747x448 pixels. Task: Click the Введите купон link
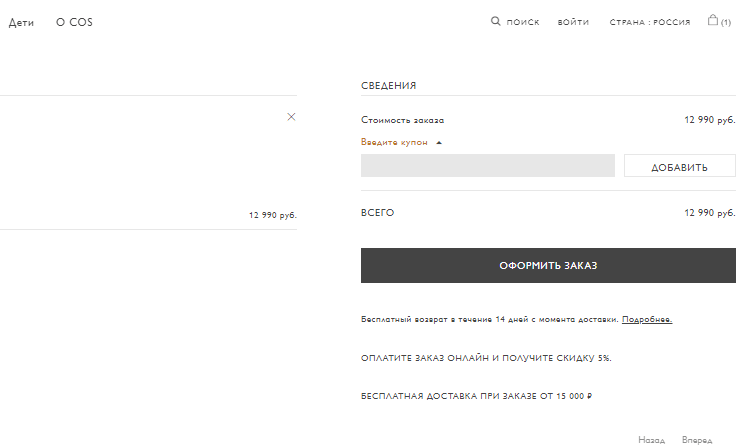(x=394, y=142)
